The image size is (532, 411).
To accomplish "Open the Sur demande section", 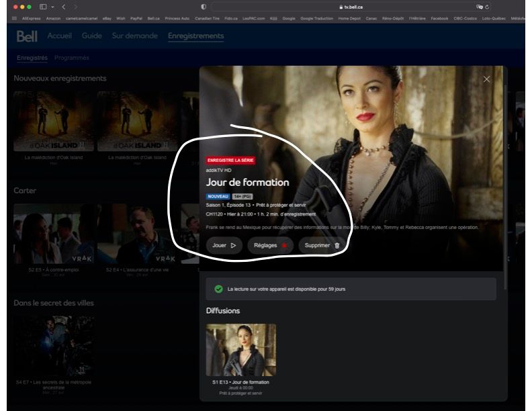I will (x=134, y=36).
